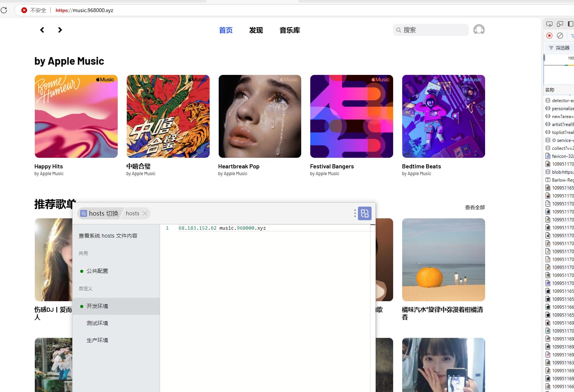The height and width of the screenshot is (392, 574).
Task: Select the favicon-32 network request
Action: [559, 156]
